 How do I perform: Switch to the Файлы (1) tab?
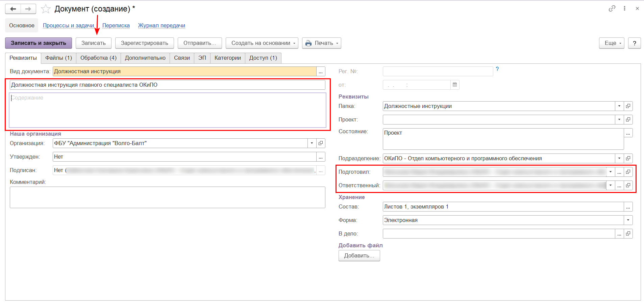point(58,58)
